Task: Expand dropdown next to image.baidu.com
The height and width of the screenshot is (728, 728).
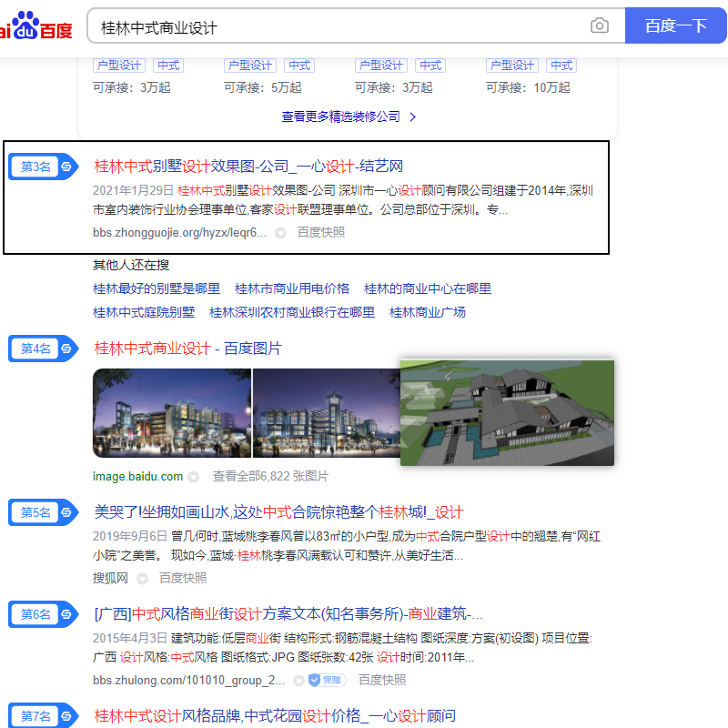Action: (x=194, y=477)
